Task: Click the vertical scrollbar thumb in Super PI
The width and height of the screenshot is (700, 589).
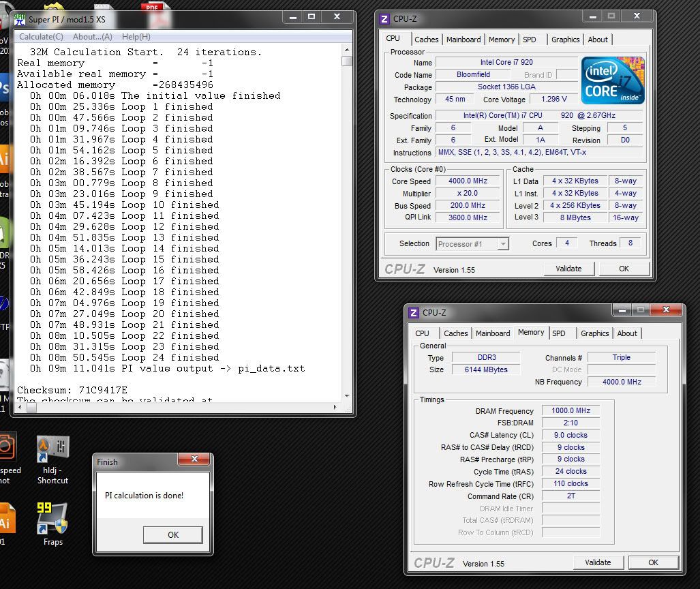Action: 347,61
